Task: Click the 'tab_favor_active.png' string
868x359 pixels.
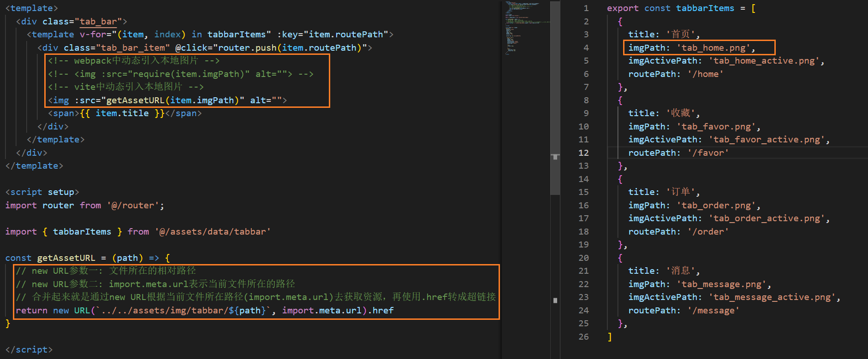Action: pos(767,140)
